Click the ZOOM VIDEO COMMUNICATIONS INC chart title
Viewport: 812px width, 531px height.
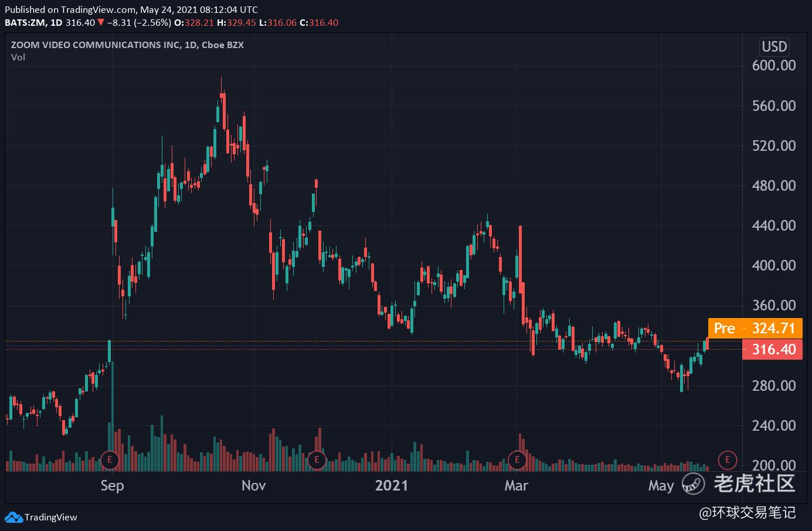[x=127, y=45]
